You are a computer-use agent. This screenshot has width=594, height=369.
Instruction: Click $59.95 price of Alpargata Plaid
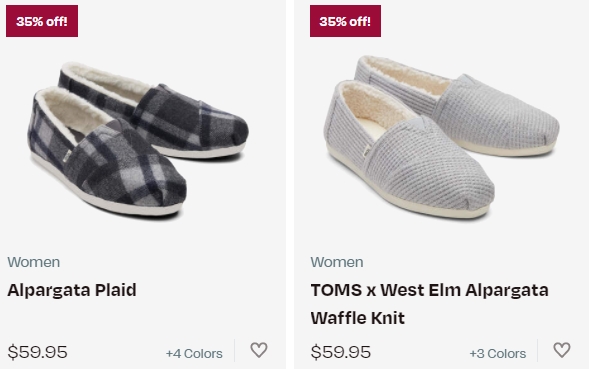coord(38,352)
